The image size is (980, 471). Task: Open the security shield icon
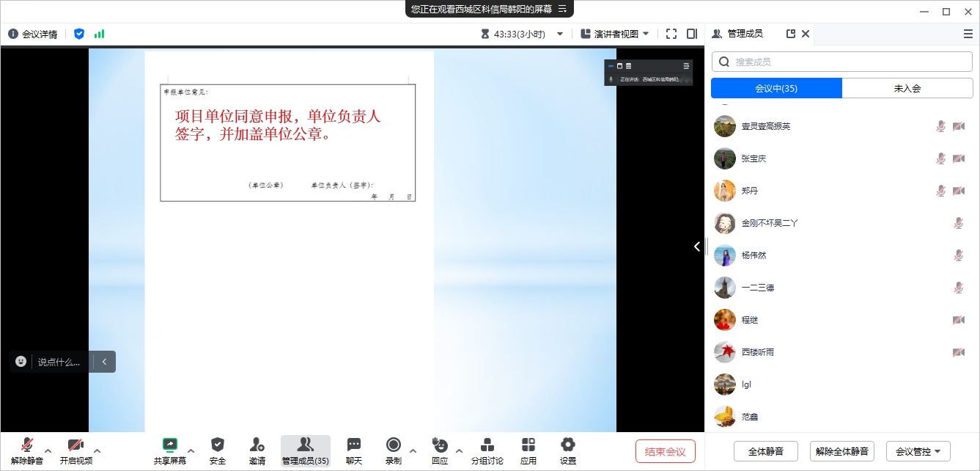(218, 445)
